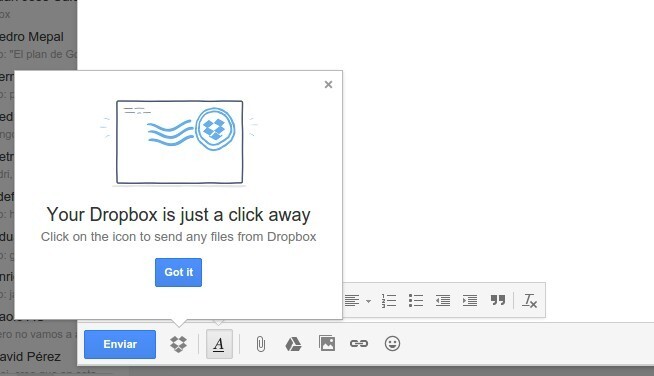
Task: Insert files using Google Drive icon
Action: (x=293, y=344)
